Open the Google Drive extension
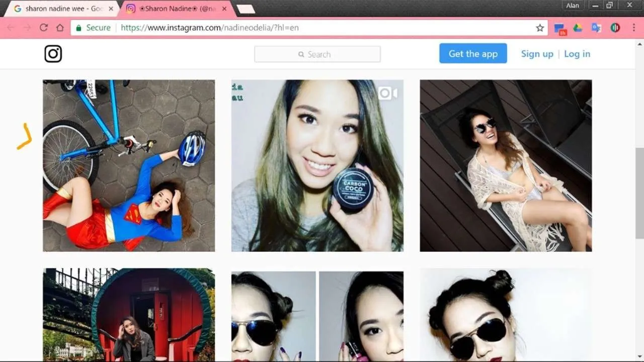 coord(578,28)
